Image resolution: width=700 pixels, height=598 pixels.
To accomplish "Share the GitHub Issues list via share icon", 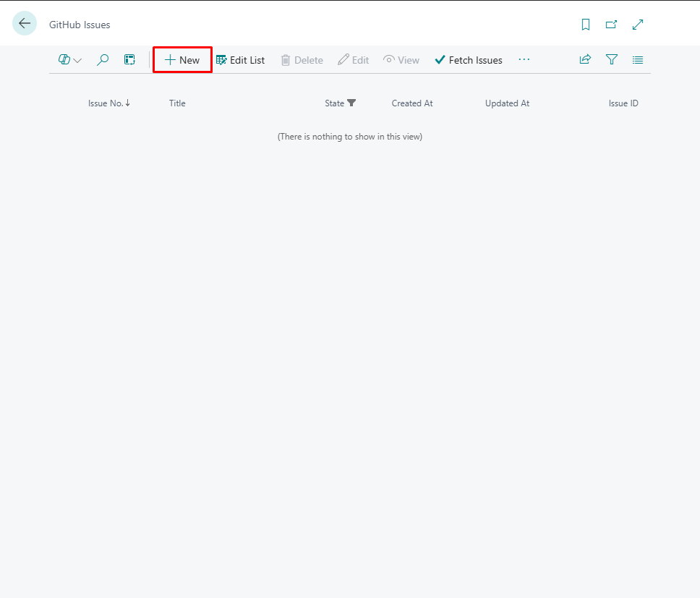I will [585, 60].
